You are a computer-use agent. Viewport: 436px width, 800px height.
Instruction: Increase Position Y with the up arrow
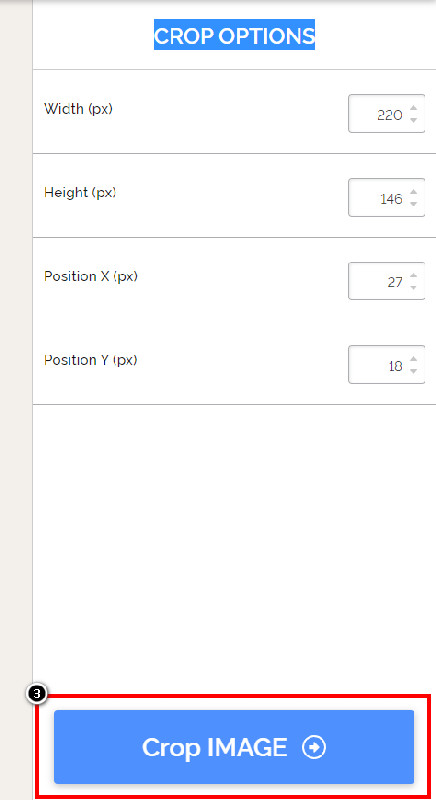coord(414,359)
